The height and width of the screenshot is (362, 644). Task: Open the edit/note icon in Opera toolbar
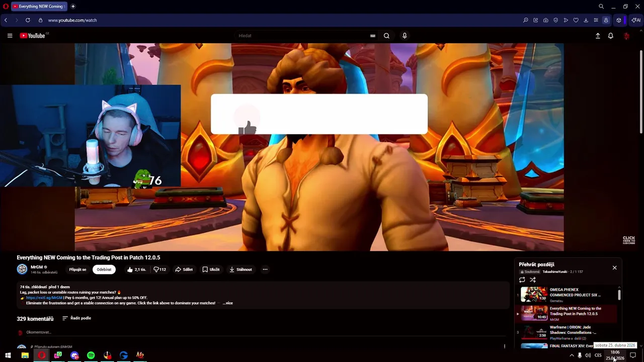click(x=536, y=20)
